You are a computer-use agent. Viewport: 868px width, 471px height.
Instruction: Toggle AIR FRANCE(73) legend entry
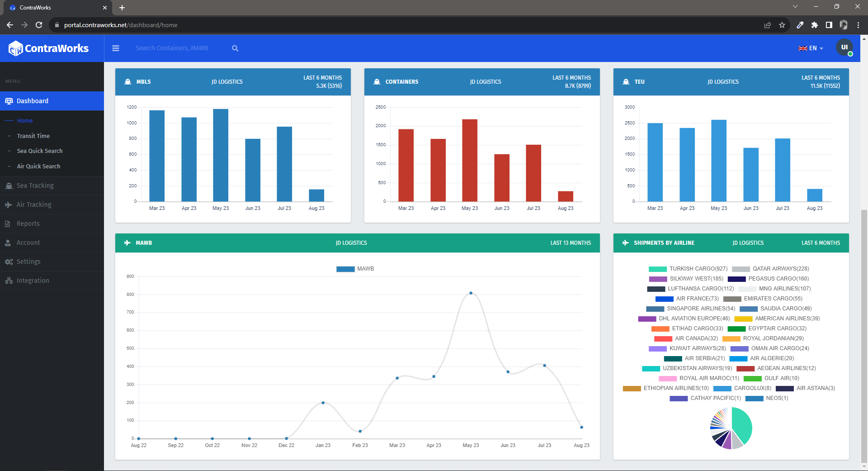pyautogui.click(x=687, y=299)
